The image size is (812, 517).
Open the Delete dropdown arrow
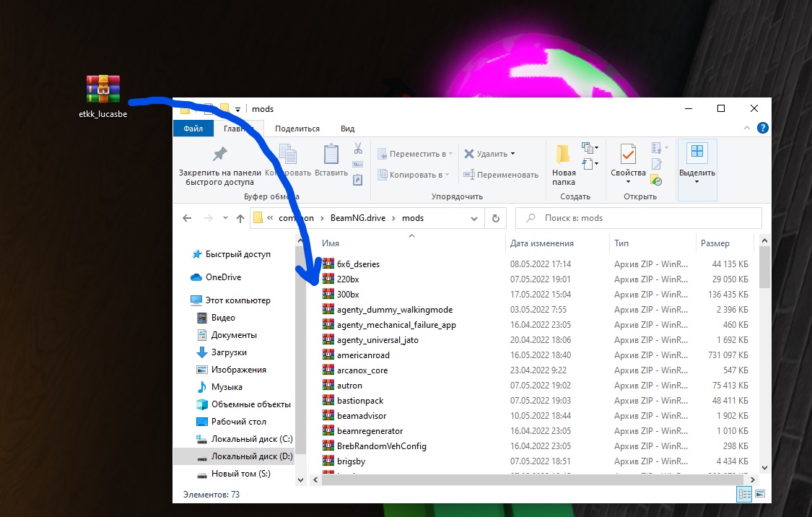coord(512,154)
